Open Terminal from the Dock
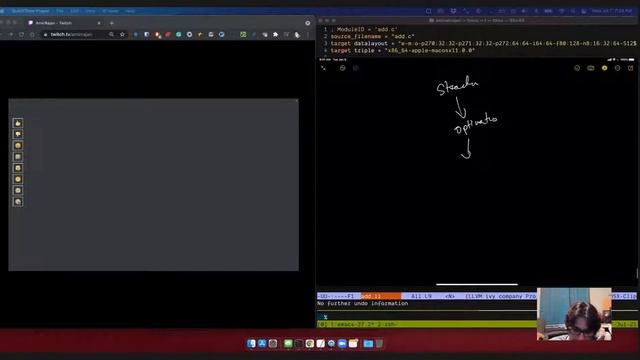The height and width of the screenshot is (360, 640). click(x=299, y=344)
